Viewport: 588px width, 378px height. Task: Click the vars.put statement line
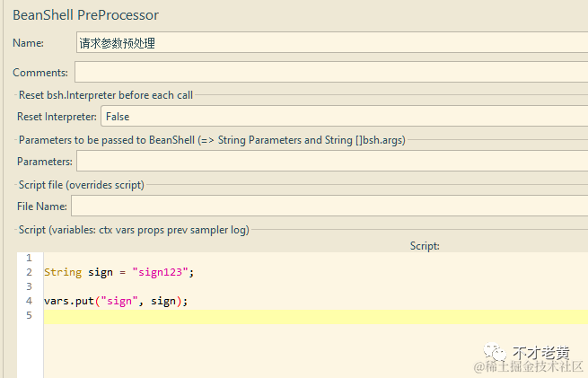[316, 301]
